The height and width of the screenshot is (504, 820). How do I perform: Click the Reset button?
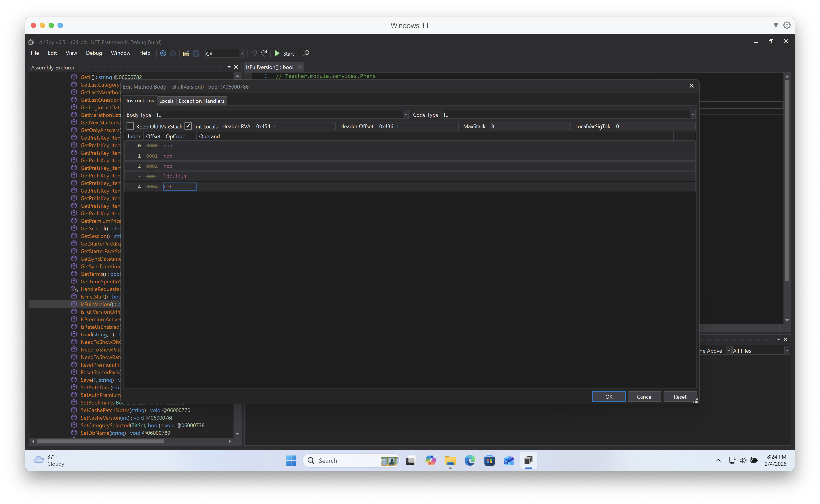pos(680,397)
